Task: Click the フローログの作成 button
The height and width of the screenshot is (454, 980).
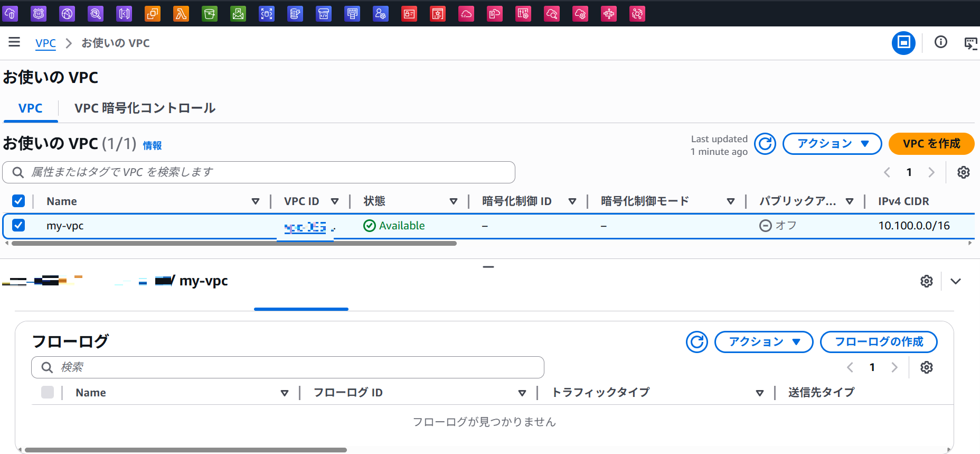Action: [x=879, y=342]
